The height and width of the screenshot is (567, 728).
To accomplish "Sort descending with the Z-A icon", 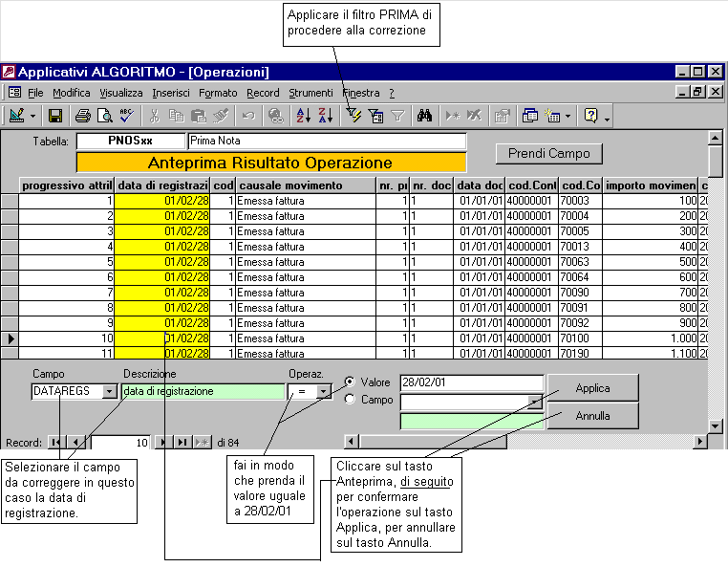I will pyautogui.click(x=326, y=116).
